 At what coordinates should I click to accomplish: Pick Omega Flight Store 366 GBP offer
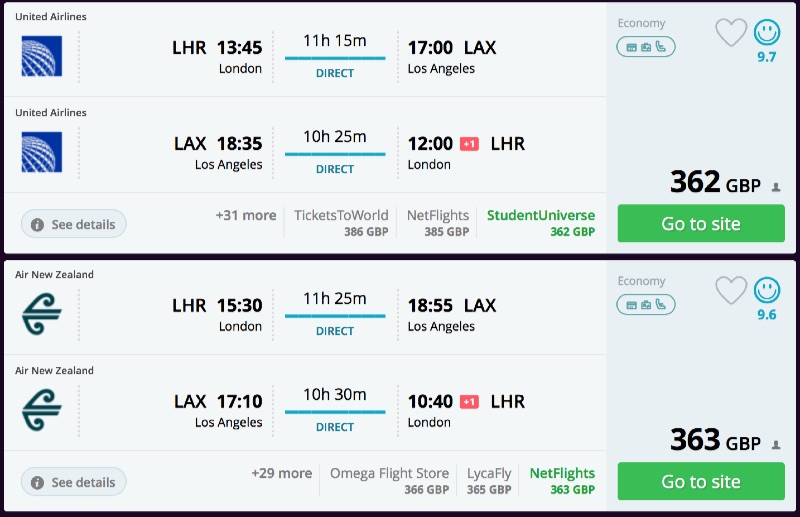[390, 480]
